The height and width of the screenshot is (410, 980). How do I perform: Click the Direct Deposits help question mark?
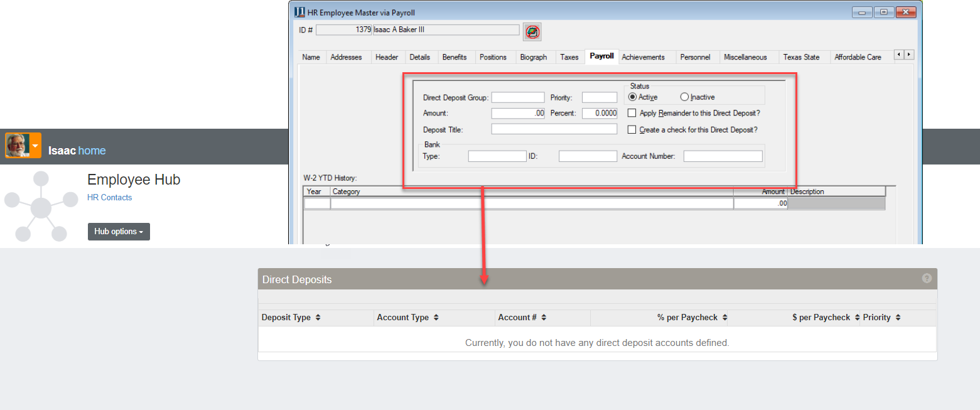(927, 278)
